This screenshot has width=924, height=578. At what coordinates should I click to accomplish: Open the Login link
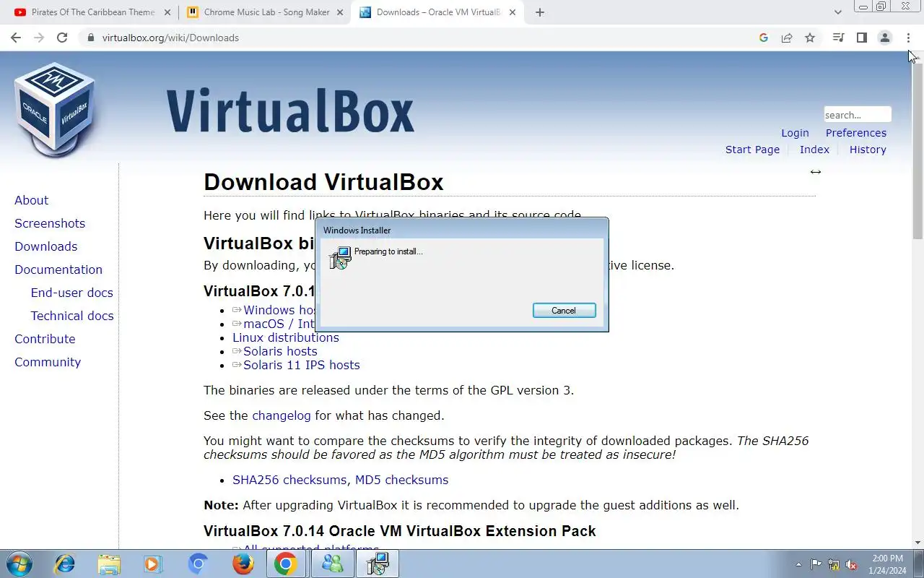tap(795, 133)
